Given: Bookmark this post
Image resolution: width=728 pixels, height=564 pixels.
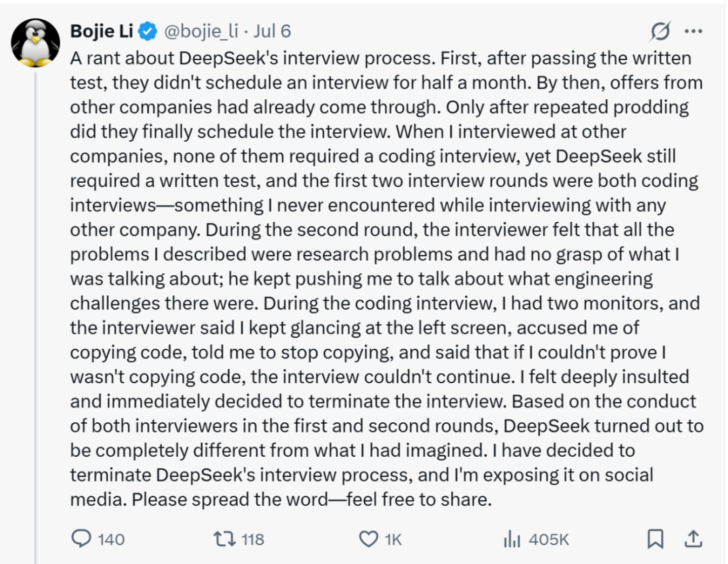Looking at the screenshot, I should click(655, 539).
